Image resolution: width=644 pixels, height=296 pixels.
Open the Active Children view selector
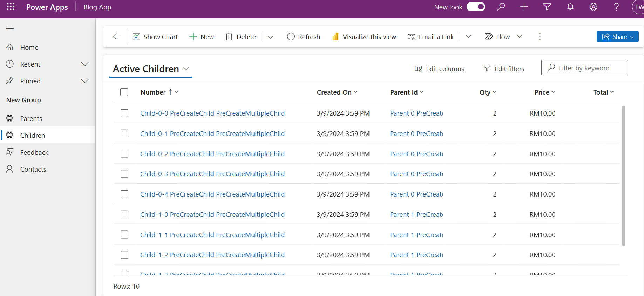pos(151,69)
